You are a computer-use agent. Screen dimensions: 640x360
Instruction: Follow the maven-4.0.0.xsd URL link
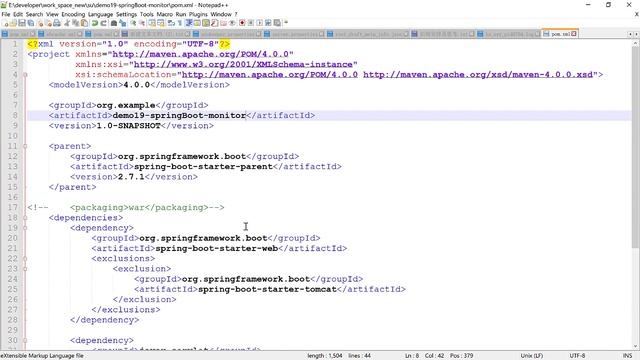478,75
